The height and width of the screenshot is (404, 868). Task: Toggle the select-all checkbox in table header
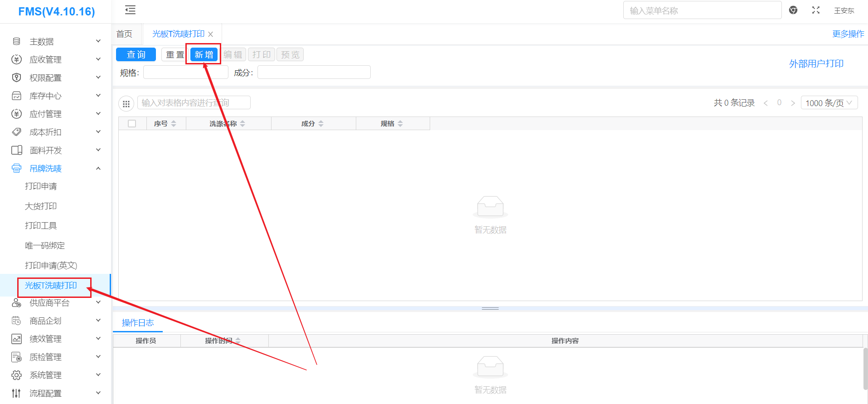(x=132, y=124)
